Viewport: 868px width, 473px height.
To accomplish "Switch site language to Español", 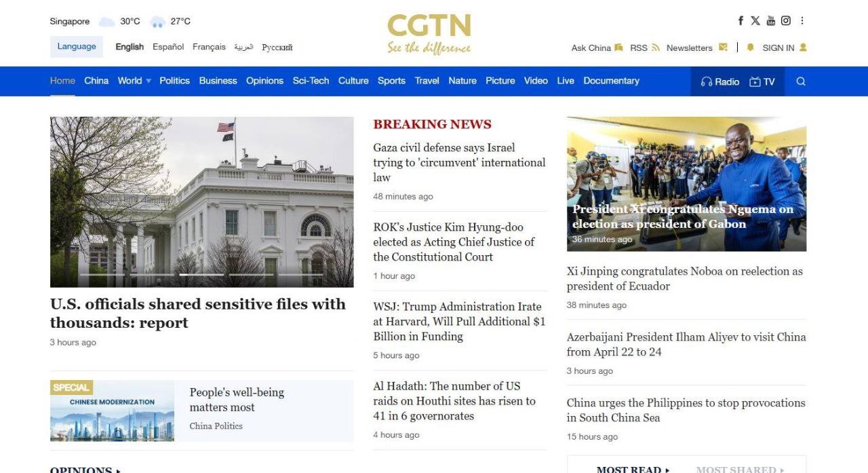I will click(168, 47).
